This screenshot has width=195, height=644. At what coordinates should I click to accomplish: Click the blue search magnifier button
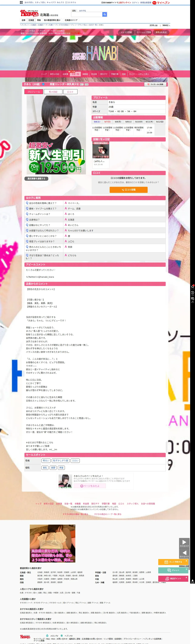coord(104,15)
